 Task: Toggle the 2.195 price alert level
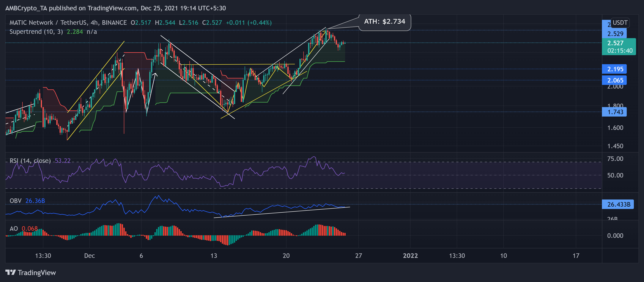[x=615, y=69]
